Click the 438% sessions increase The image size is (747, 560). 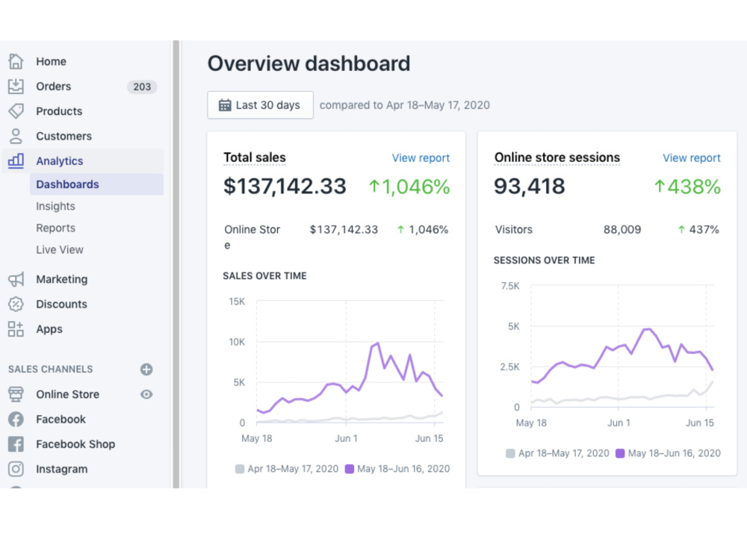coord(687,187)
